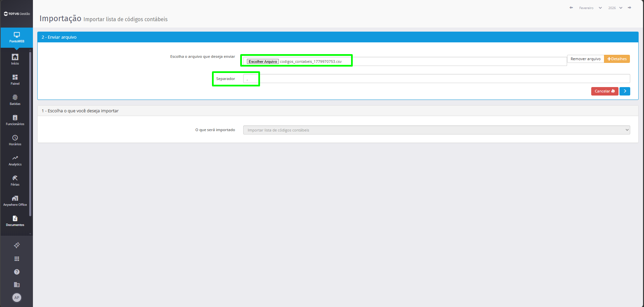Screen dimensions: 644x307
Task: Click the sparkle AI assistant icon
Action: coord(17,245)
